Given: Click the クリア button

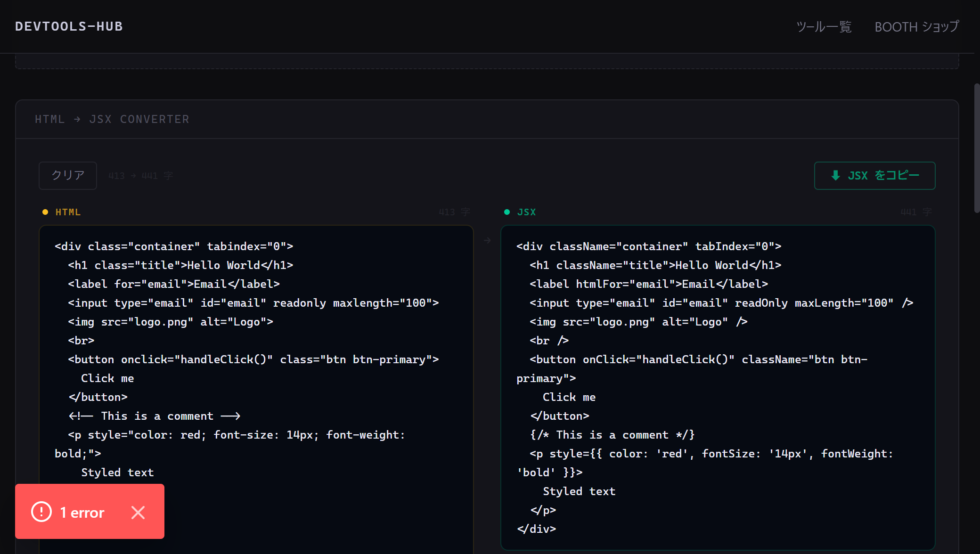Looking at the screenshot, I should tap(68, 176).
